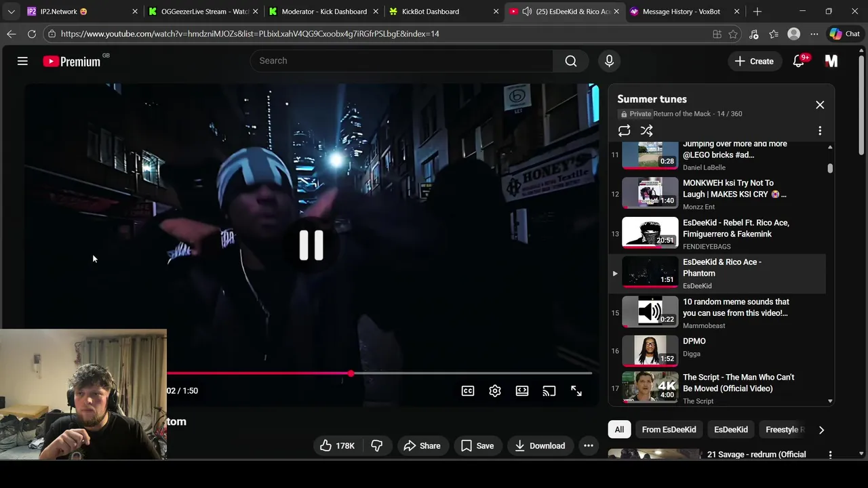Open playlist more options menu
868x488 pixels.
[x=820, y=131]
